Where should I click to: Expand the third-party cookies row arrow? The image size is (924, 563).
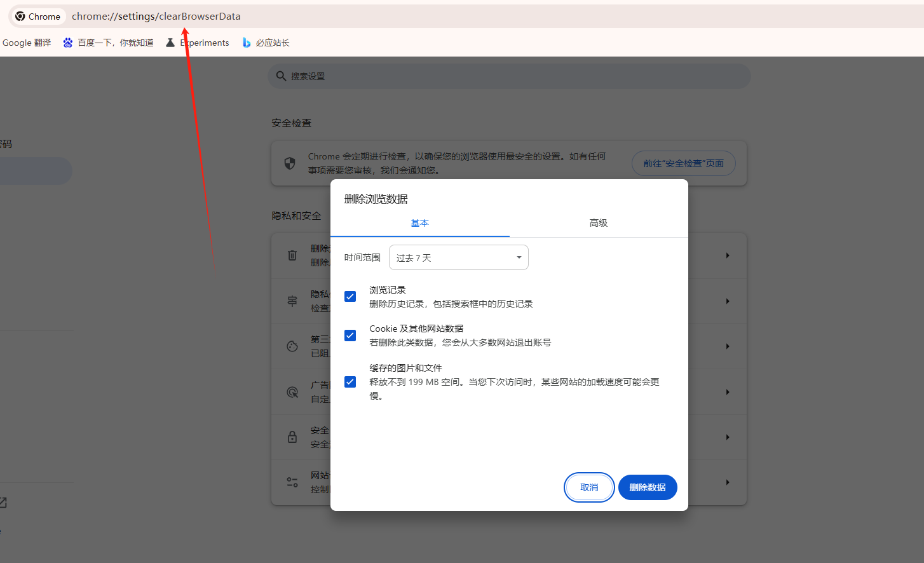pos(728,346)
